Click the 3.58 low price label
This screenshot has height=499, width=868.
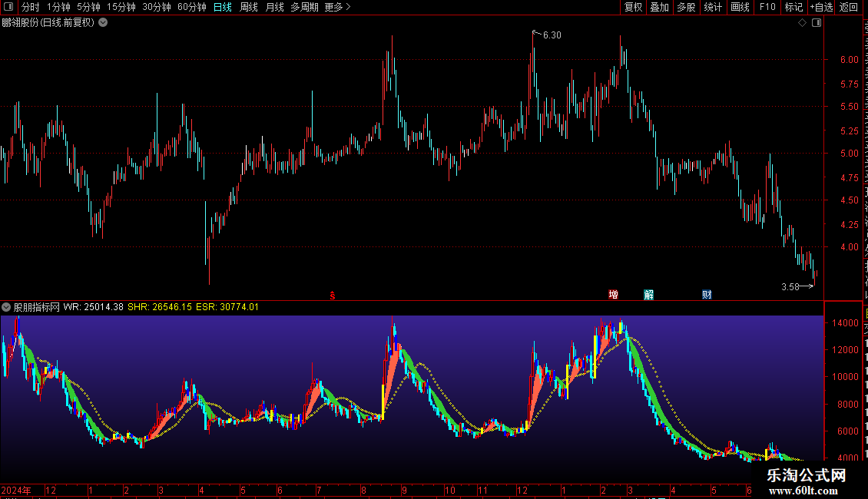790,286
